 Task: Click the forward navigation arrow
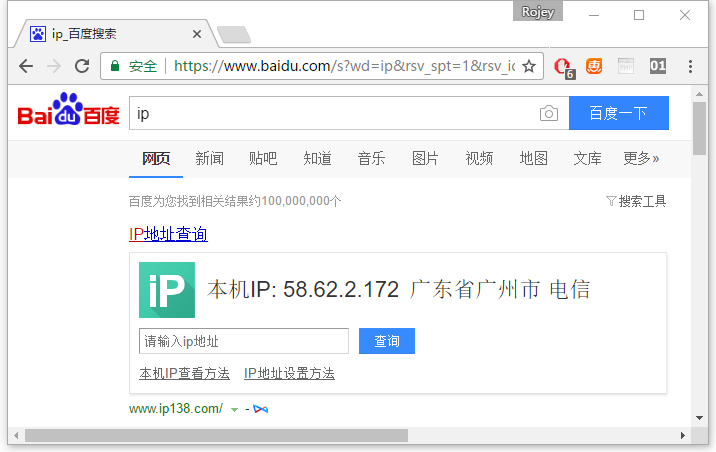(54, 67)
